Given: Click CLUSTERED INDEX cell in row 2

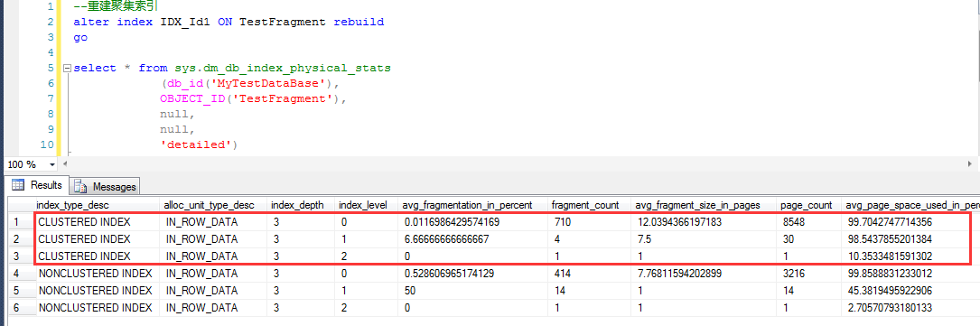Looking at the screenshot, I should [x=84, y=239].
